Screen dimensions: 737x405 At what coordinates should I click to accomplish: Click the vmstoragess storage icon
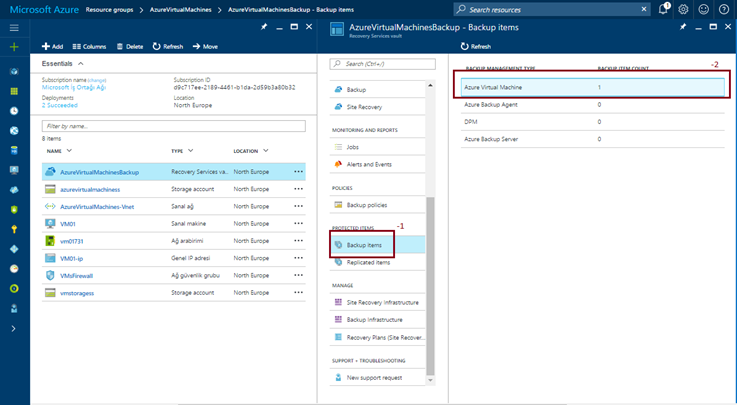pos(50,293)
